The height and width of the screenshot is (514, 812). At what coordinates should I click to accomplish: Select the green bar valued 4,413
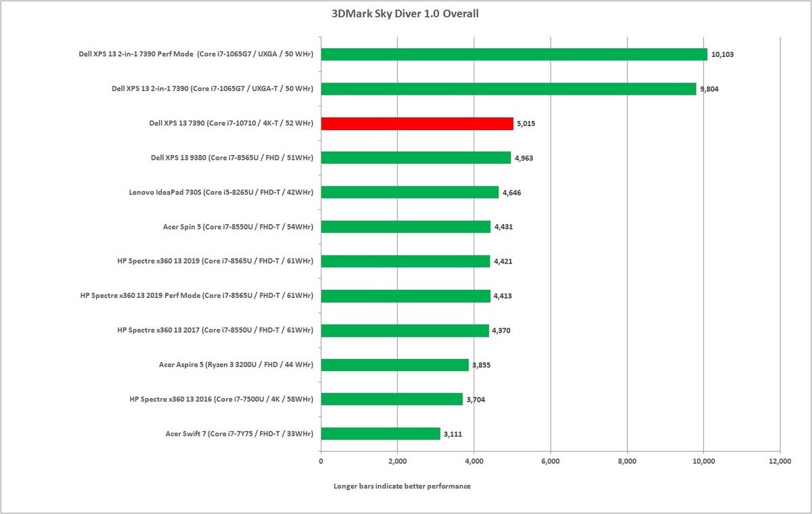click(405, 295)
